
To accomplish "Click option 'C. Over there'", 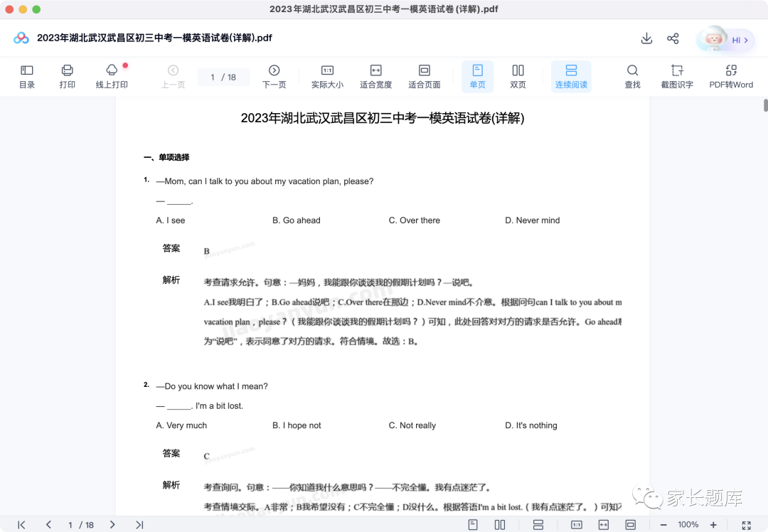I will [415, 220].
